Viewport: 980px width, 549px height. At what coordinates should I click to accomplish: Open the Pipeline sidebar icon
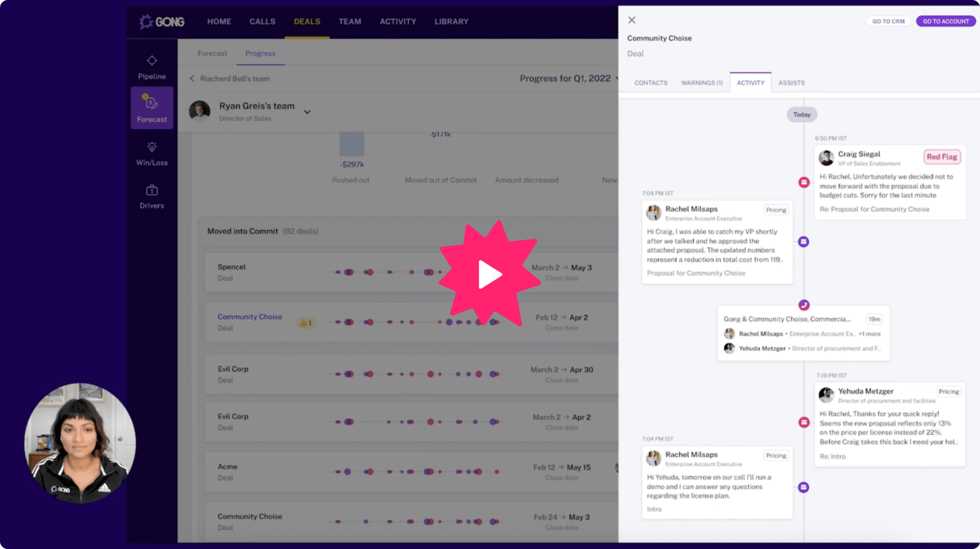point(152,67)
